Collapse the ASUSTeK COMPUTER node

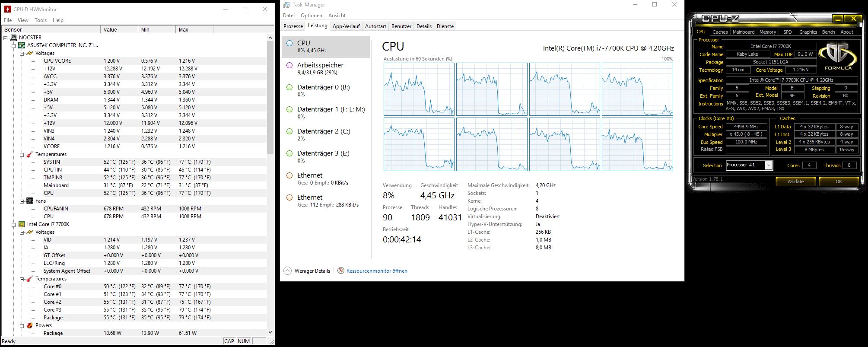[14, 45]
